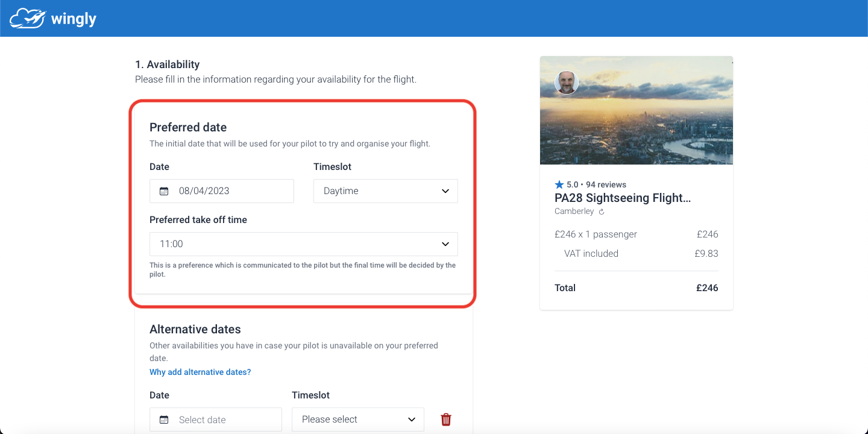Click the calendar icon in alternative Date field
The width and height of the screenshot is (868, 434).
(164, 420)
